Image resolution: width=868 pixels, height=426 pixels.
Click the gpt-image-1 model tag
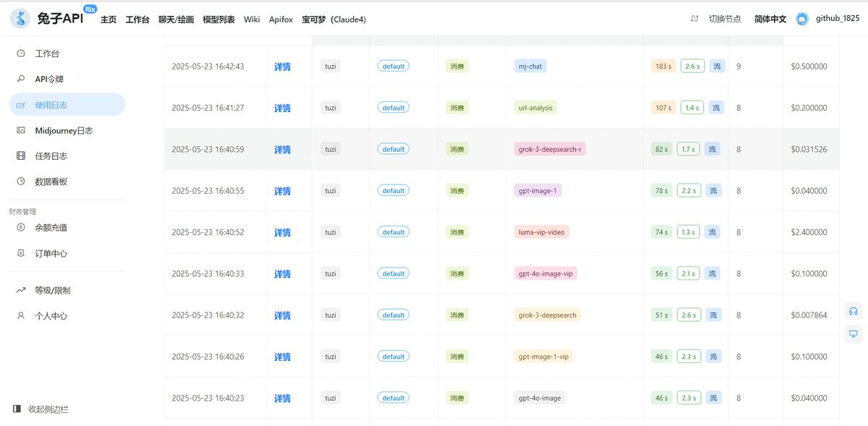(x=537, y=191)
